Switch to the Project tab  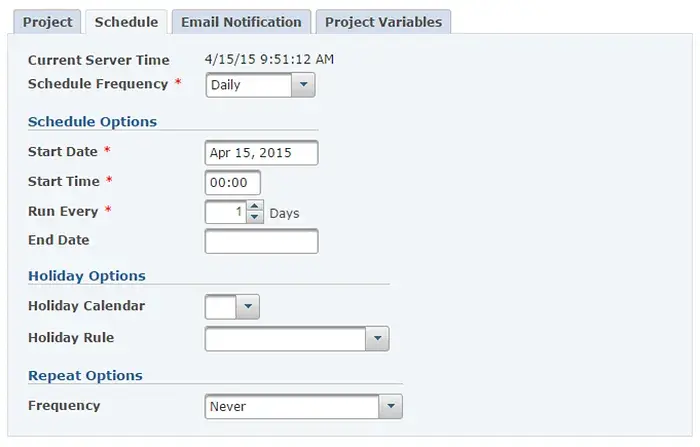[x=47, y=22]
